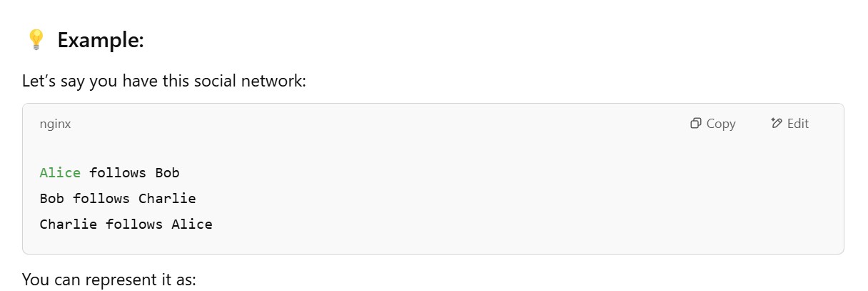Click 'follows' in the Charlie follows Alice line
This screenshot has height=291, width=868.
click(x=134, y=224)
